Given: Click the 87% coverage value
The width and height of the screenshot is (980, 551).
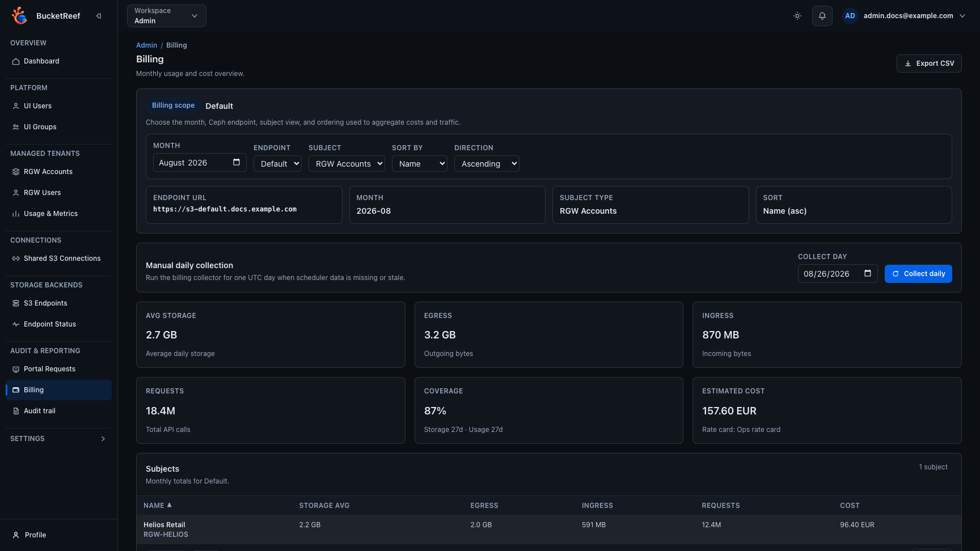Looking at the screenshot, I should click(x=435, y=411).
